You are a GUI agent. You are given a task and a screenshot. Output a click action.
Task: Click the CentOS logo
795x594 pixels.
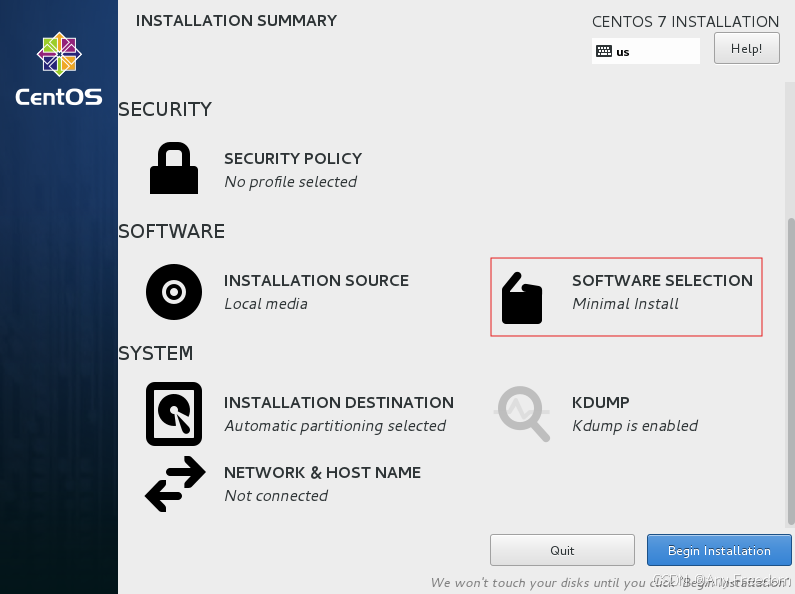pos(59,69)
